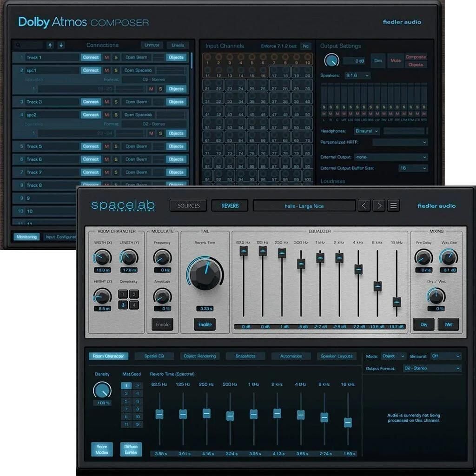Open the Output Format dropdown in Spacelab

coord(431,368)
